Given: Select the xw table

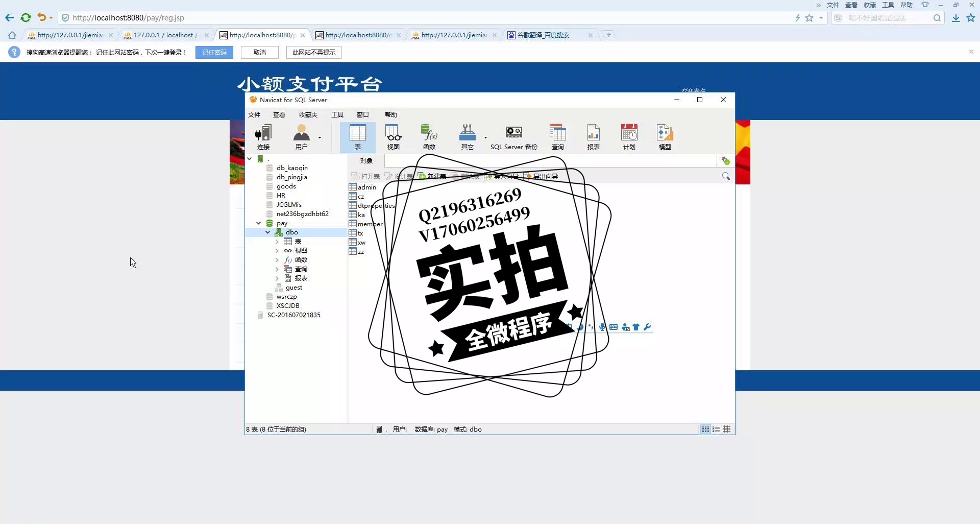Looking at the screenshot, I should (357, 243).
